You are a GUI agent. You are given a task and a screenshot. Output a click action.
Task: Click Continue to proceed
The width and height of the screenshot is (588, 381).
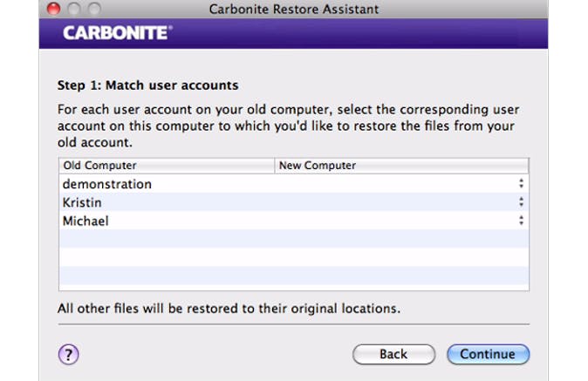tap(488, 354)
